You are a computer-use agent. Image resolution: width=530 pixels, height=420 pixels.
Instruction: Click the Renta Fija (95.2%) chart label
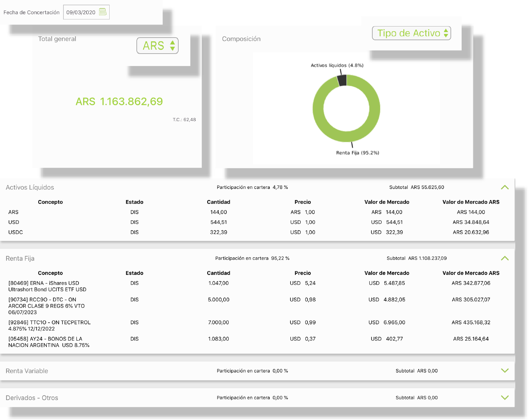pos(358,153)
